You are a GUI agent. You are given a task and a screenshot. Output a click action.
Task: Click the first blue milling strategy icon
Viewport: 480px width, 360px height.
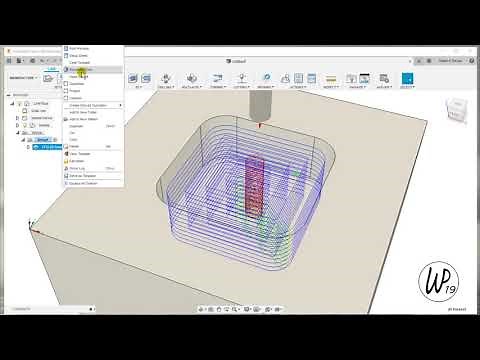[x=133, y=78]
